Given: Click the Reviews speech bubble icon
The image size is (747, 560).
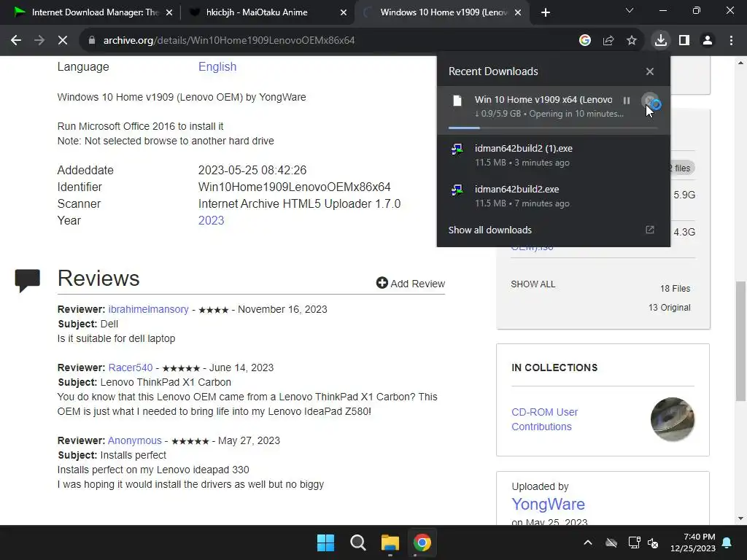Looking at the screenshot, I should coord(28,280).
